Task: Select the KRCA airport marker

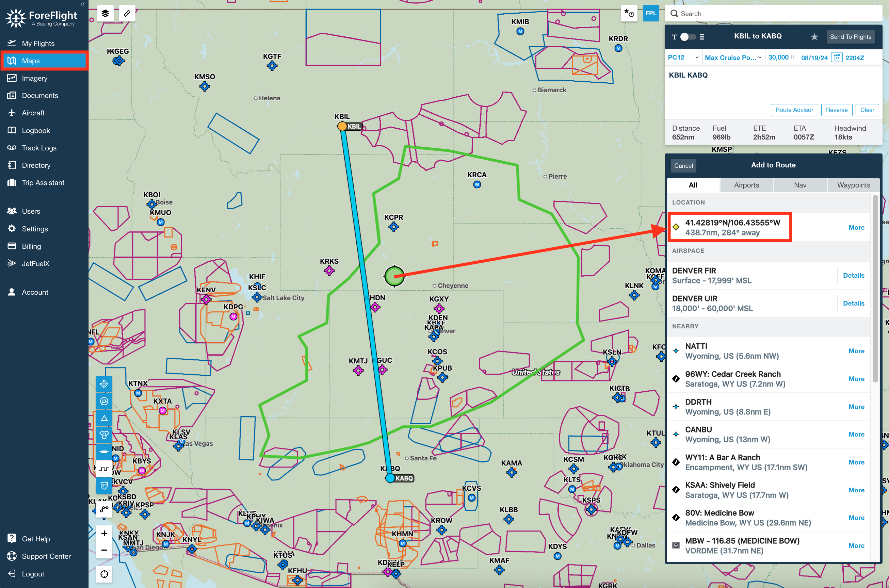Action: coord(477,184)
